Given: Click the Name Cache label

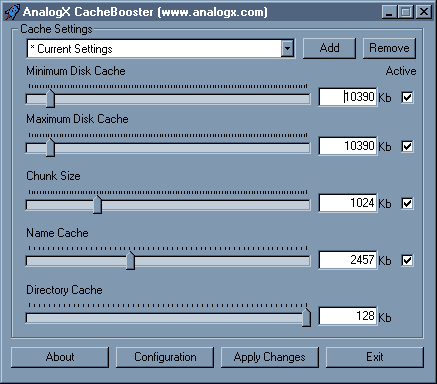Looking at the screenshot, I should (x=57, y=233).
